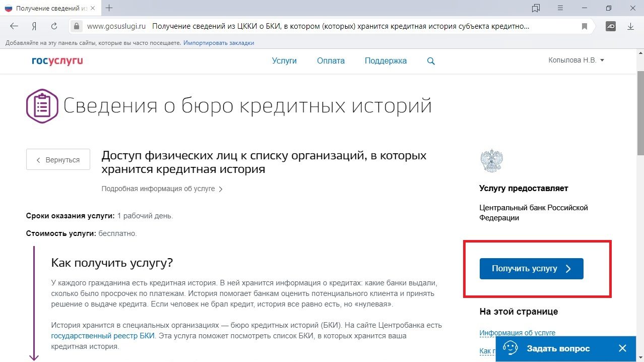Viewport: 644px width, 362px height.
Task: Reload the page with the refresh icon
Action: [x=54, y=26]
